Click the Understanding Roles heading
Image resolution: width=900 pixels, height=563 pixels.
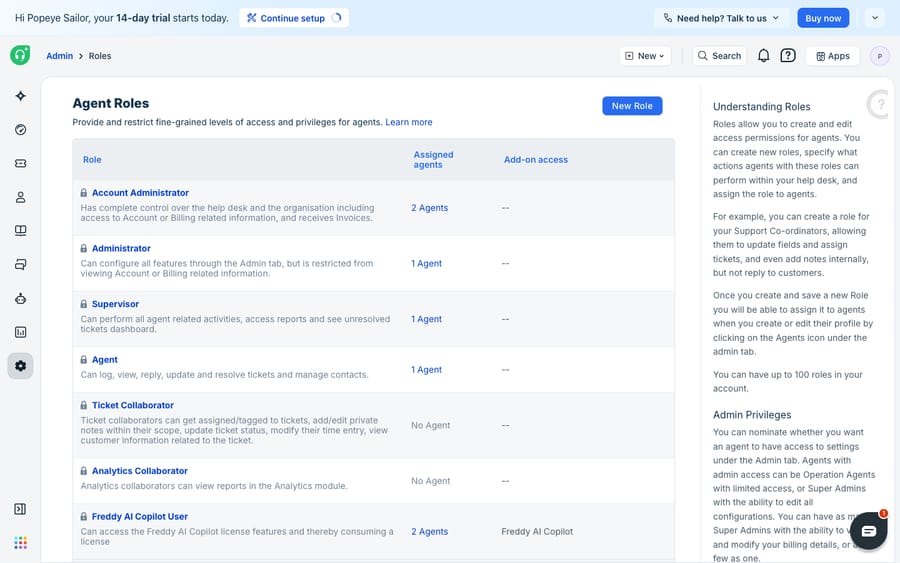[761, 107]
